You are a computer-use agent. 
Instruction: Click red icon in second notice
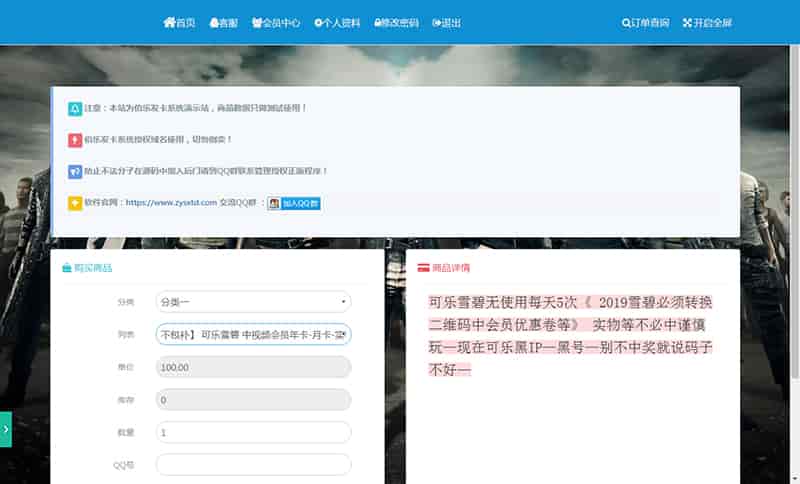point(75,140)
